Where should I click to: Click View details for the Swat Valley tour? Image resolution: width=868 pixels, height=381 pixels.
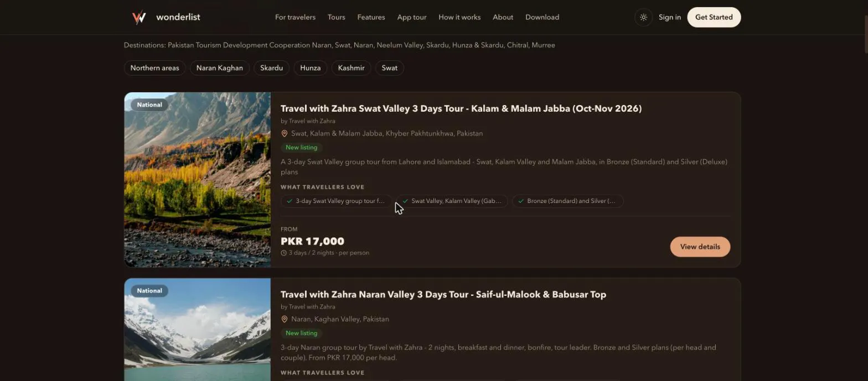coord(700,247)
